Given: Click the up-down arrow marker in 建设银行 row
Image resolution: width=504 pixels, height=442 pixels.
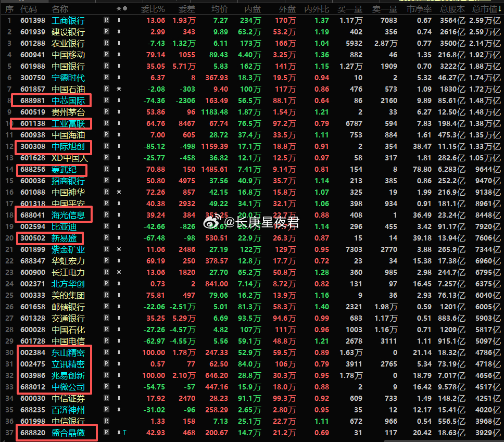Looking at the screenshot, I should [119, 32].
